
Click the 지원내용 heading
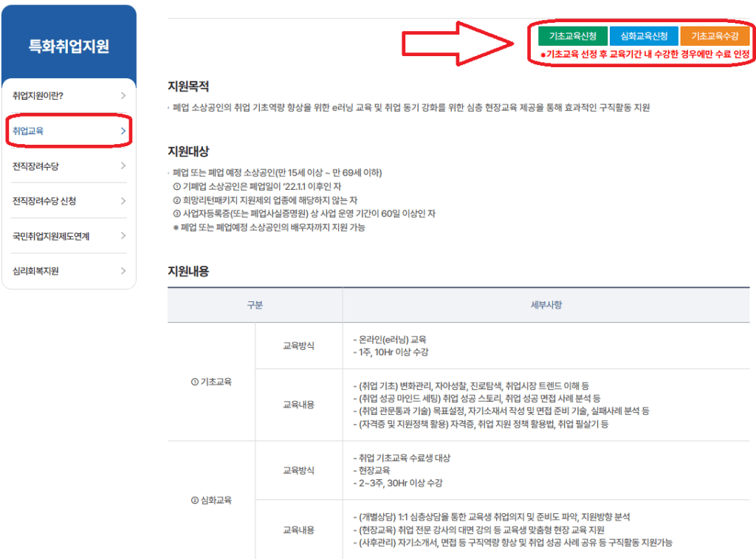(188, 271)
